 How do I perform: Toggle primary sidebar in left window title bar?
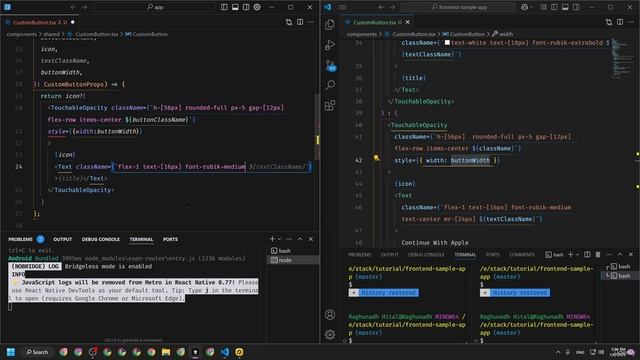pyautogui.click(x=224, y=7)
